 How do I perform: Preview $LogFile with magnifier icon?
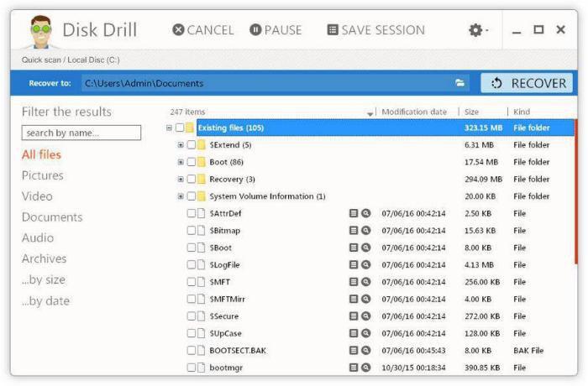pyautogui.click(x=366, y=264)
